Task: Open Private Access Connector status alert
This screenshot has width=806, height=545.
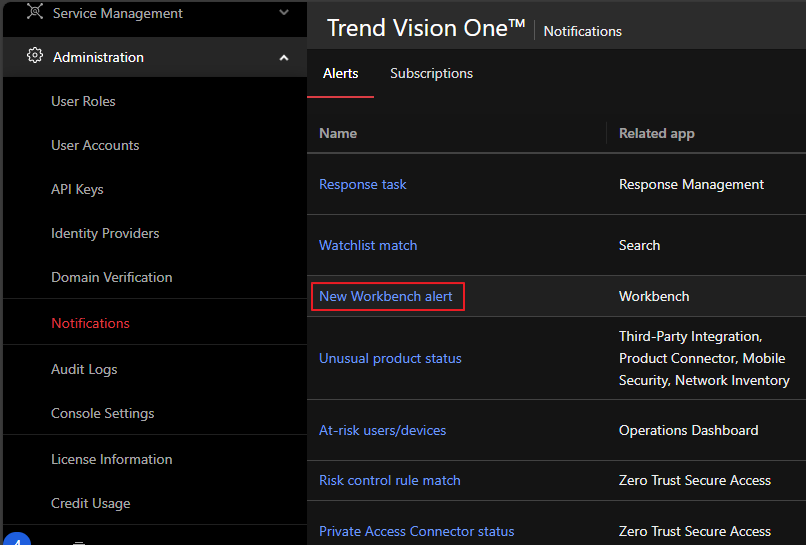Action: pos(416,531)
